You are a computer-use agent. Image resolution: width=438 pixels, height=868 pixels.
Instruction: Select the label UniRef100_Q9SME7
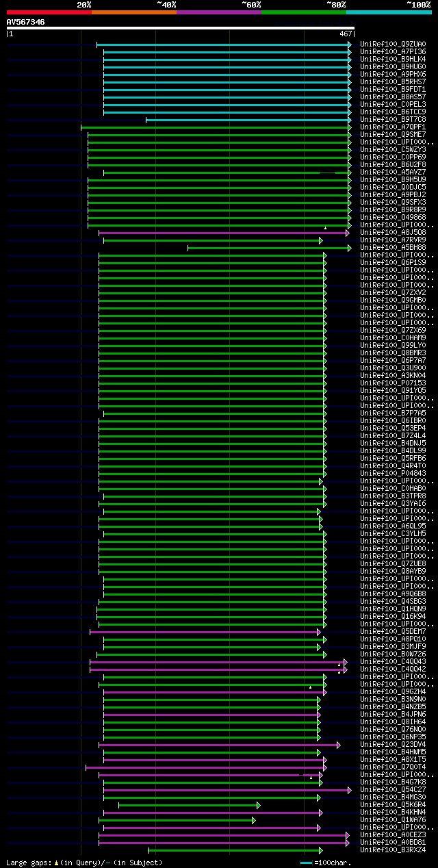pyautogui.click(x=393, y=135)
